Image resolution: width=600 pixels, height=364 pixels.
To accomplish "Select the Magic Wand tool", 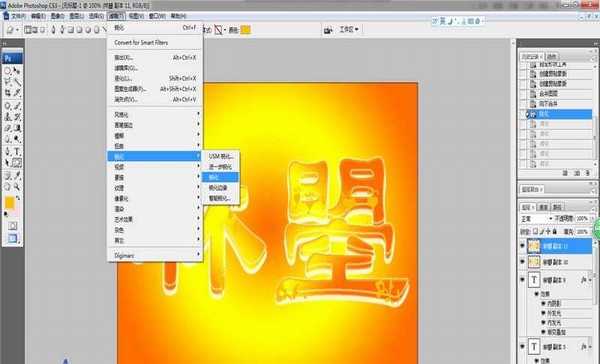I will [17, 82].
